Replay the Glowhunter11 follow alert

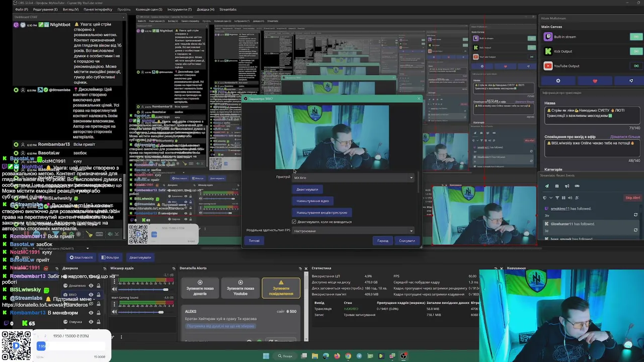point(635,230)
